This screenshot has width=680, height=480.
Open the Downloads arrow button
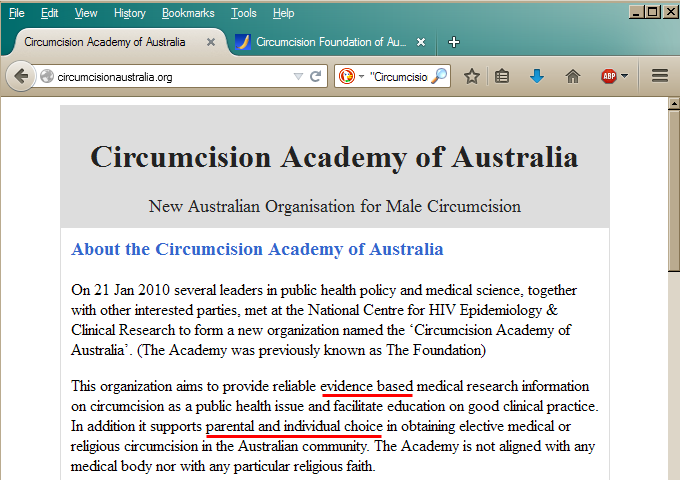(x=537, y=76)
